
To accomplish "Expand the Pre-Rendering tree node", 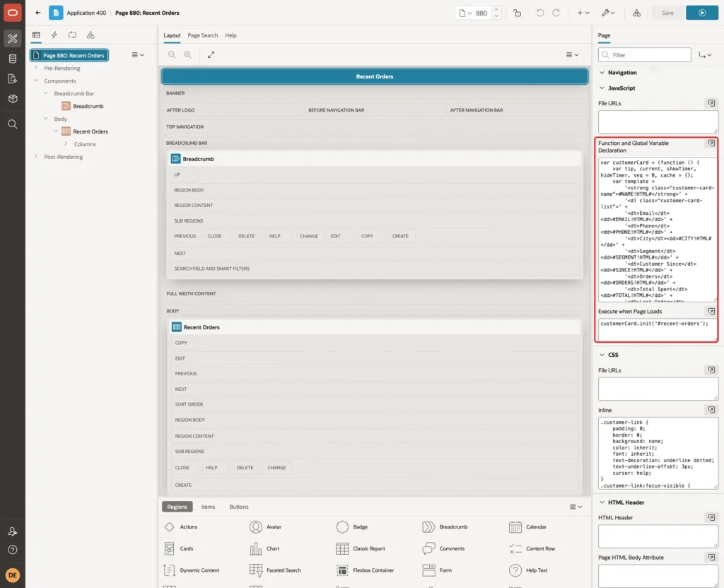I will [x=35, y=68].
